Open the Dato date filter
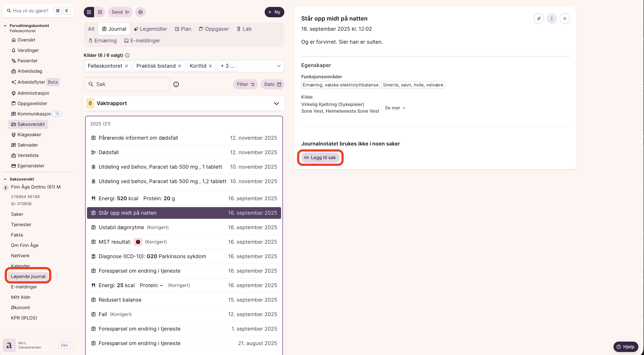Viewport: 644px width, 355px height. click(272, 84)
